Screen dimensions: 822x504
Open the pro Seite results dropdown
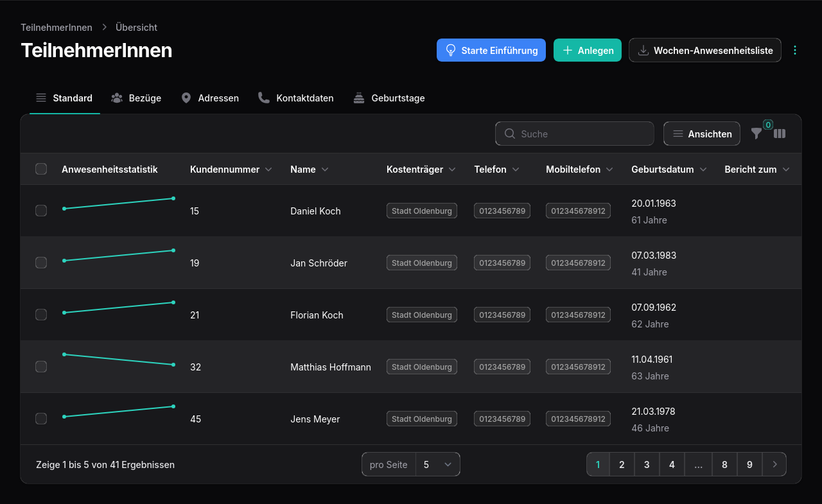pos(438,464)
